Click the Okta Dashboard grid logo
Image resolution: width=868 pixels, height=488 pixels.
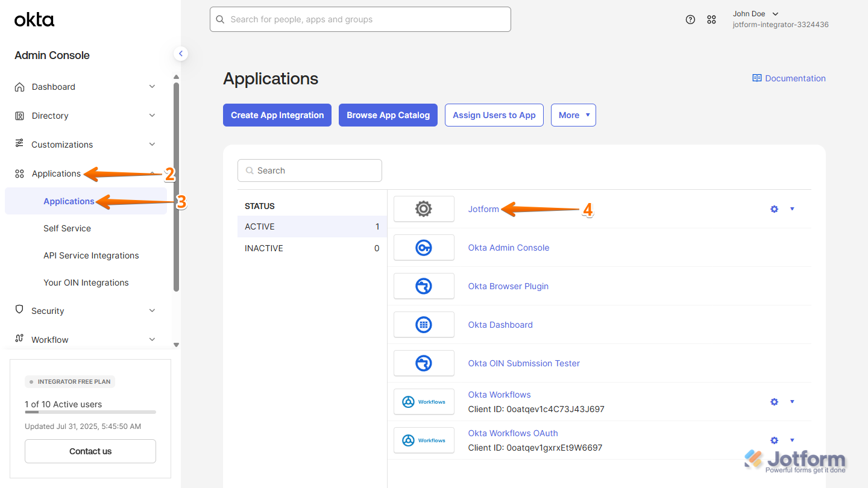click(424, 325)
